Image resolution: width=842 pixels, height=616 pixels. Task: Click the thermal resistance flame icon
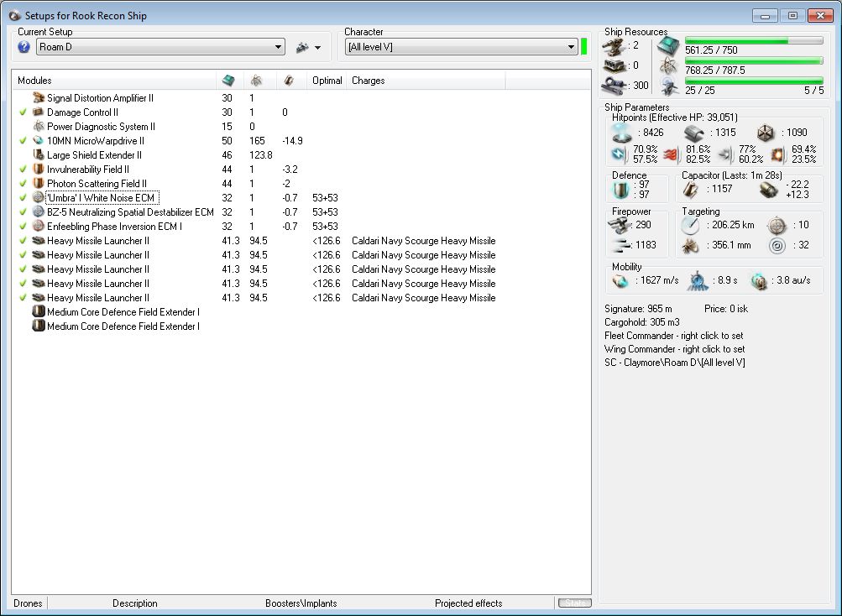(x=670, y=155)
